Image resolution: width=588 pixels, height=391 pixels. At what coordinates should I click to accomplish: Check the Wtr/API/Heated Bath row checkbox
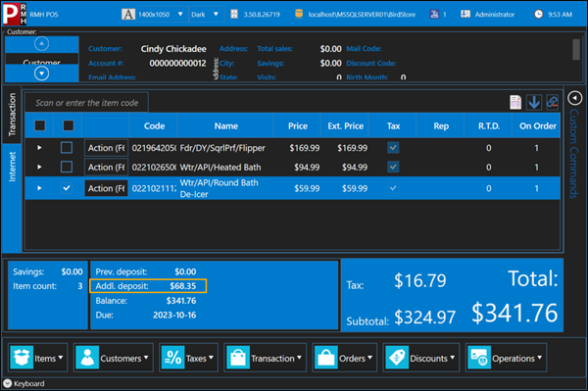67,167
